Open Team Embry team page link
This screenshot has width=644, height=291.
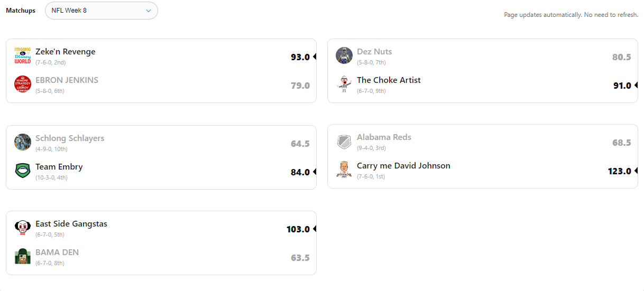click(x=59, y=167)
